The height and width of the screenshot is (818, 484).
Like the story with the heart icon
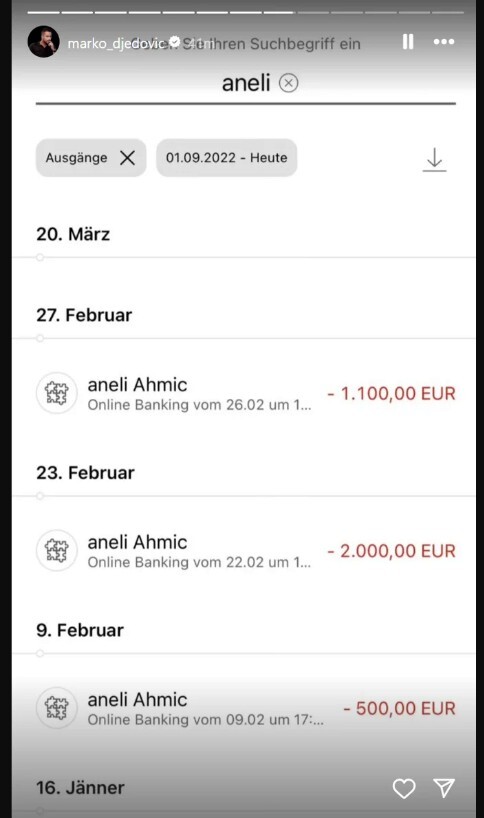click(x=404, y=788)
